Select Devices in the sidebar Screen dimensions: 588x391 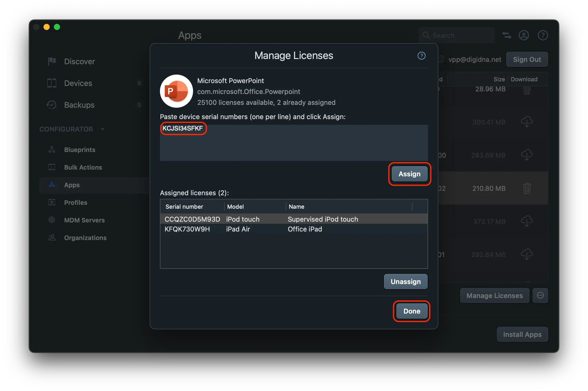78,83
